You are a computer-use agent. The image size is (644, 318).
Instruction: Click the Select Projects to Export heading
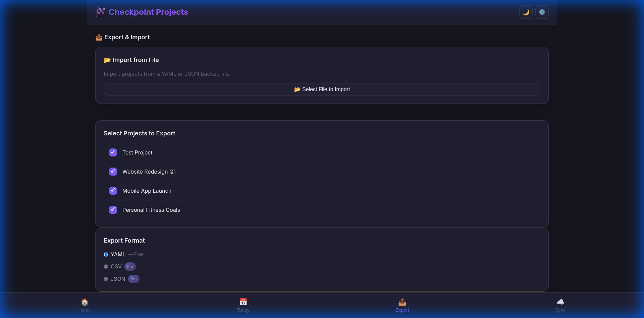point(139,133)
